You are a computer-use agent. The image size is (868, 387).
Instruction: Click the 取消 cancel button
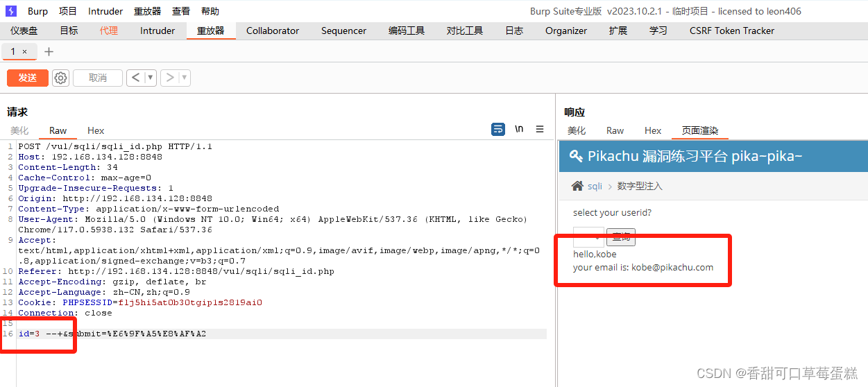pos(98,78)
